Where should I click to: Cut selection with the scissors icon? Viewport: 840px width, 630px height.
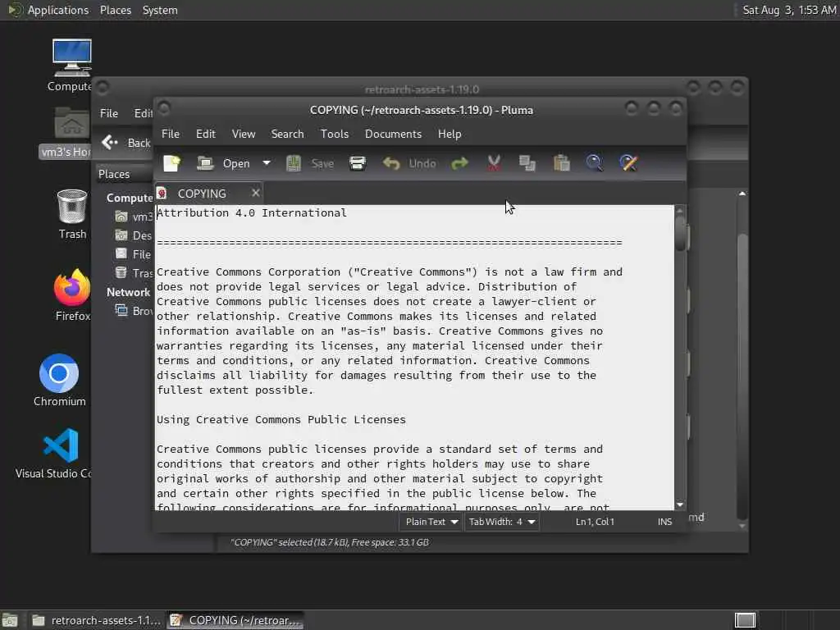click(494, 163)
